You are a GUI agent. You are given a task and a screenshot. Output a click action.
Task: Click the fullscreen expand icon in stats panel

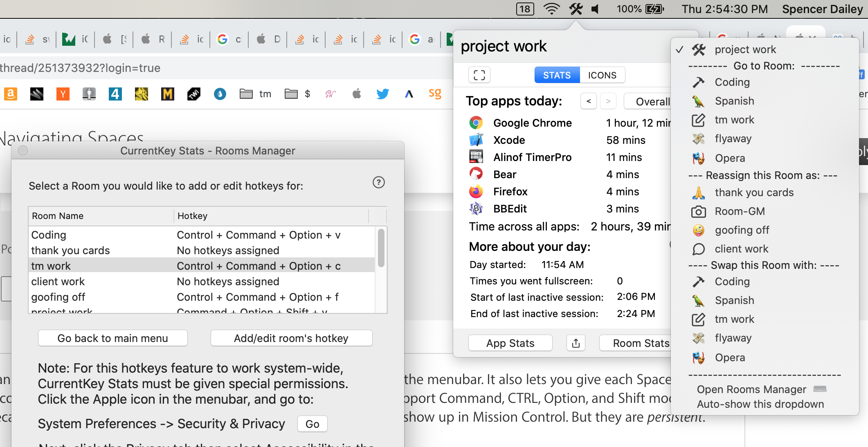click(x=479, y=75)
